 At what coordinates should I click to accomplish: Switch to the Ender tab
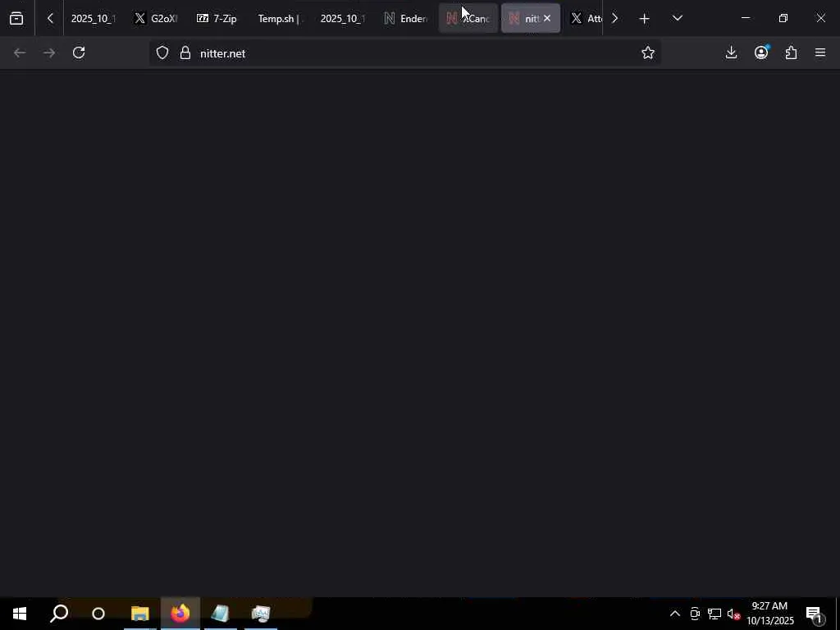pos(405,19)
